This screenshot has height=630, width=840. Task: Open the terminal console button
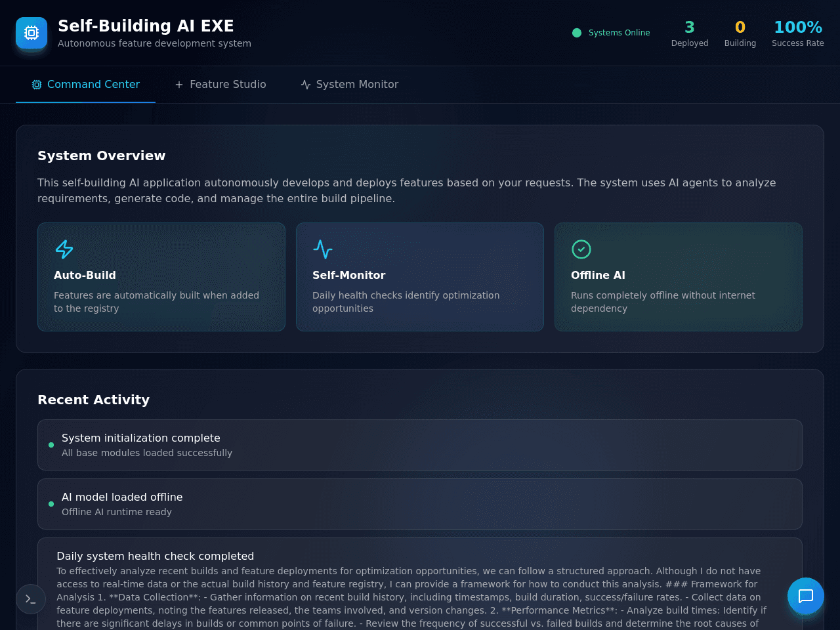tap(31, 598)
